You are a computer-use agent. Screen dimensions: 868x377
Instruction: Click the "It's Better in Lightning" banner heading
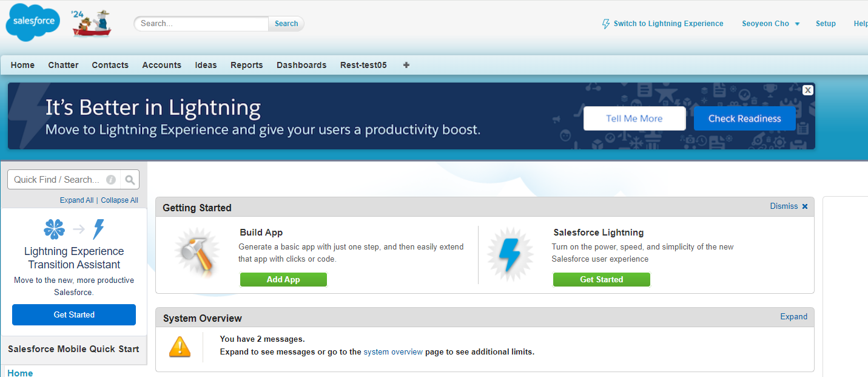tap(153, 107)
